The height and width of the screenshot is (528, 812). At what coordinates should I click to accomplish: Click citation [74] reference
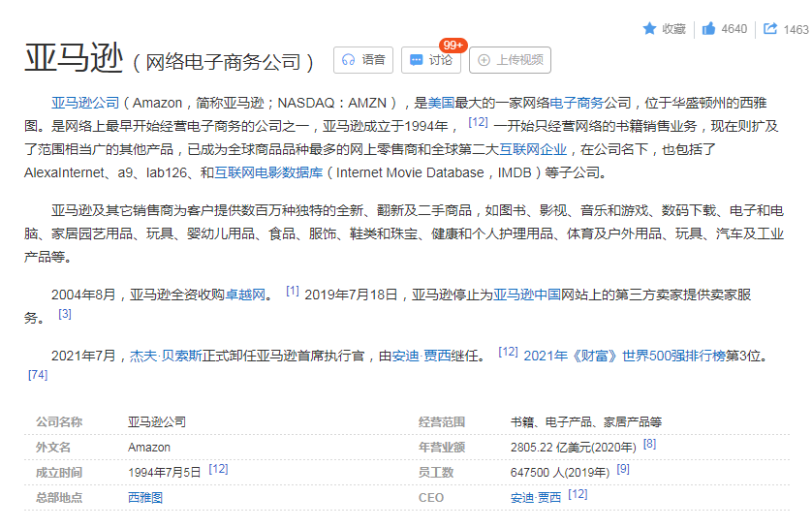coord(38,374)
